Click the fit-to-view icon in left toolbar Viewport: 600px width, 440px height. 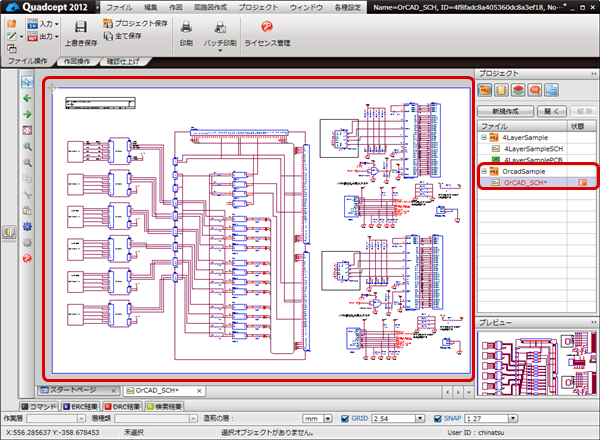coord(26,130)
